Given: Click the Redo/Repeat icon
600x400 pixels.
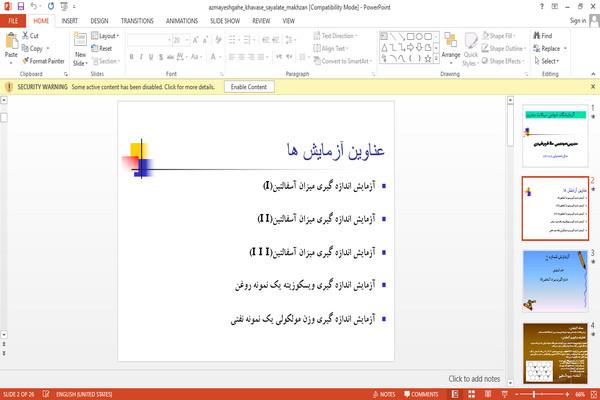Looking at the screenshot, I should (x=51, y=7).
